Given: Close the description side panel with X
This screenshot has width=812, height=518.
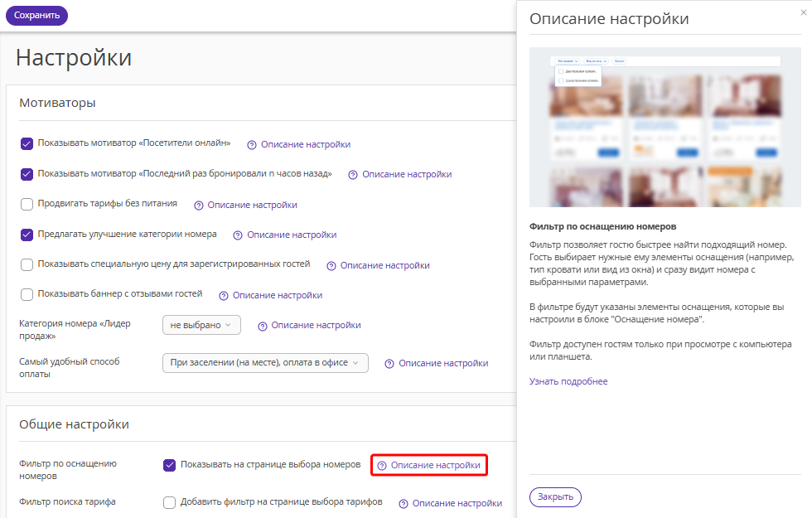Looking at the screenshot, I should coord(803,12).
